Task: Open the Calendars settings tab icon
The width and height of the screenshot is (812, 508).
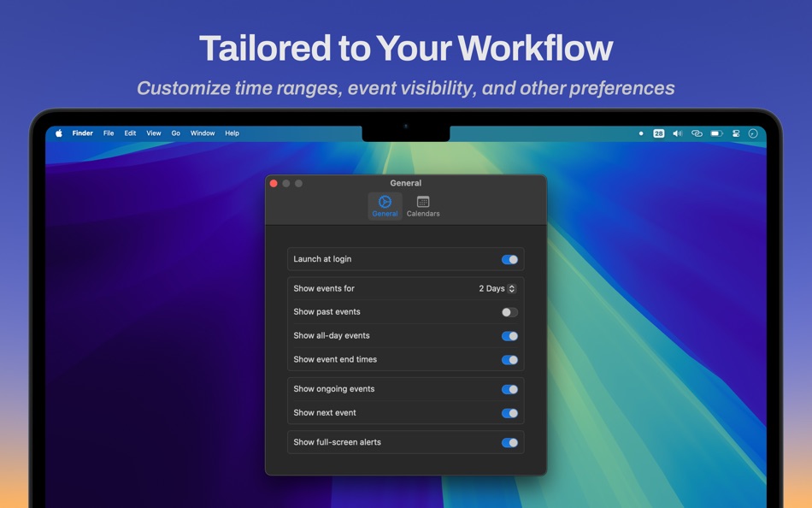Action: 422,206
